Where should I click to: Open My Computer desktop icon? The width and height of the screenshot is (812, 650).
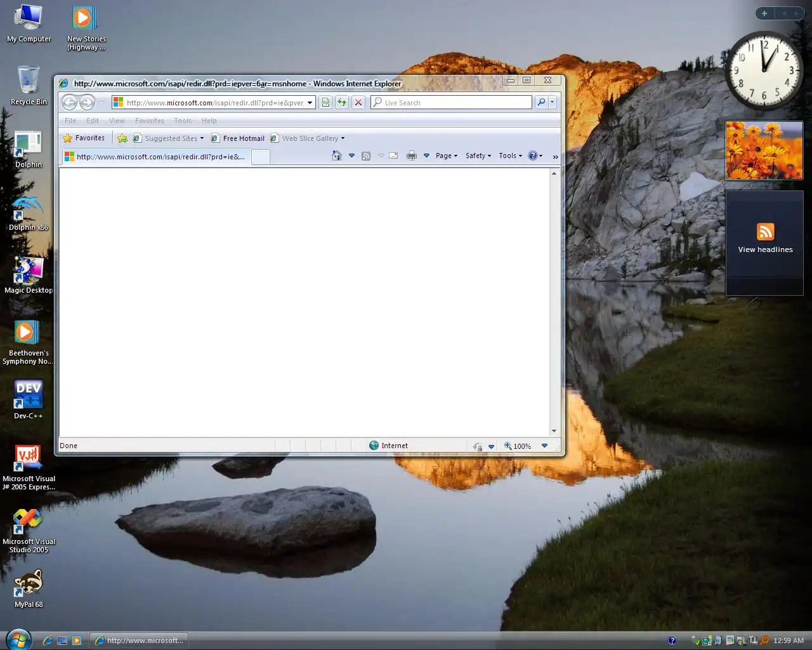[29, 23]
